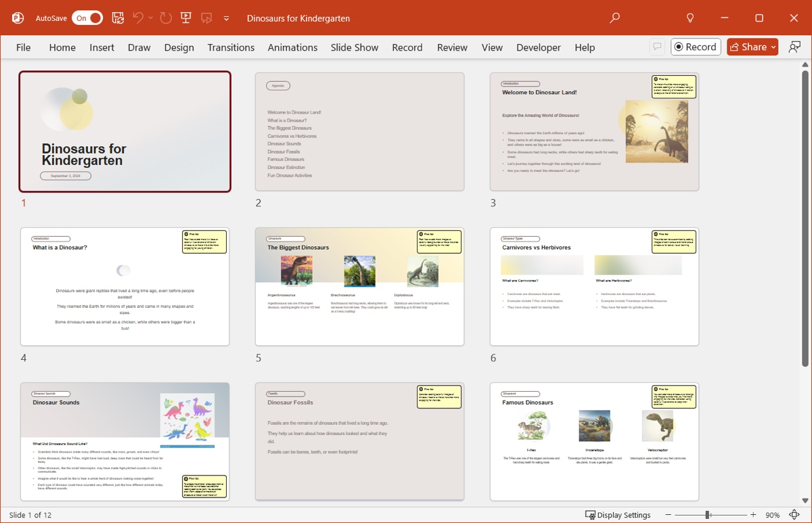This screenshot has width=812, height=523.
Task: Open the Design tab
Action: (179, 47)
